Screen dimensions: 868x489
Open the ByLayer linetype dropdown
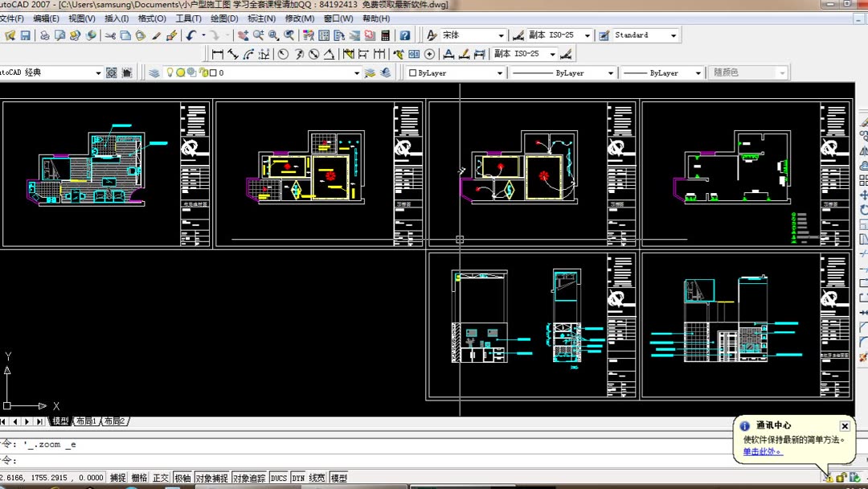coord(563,72)
